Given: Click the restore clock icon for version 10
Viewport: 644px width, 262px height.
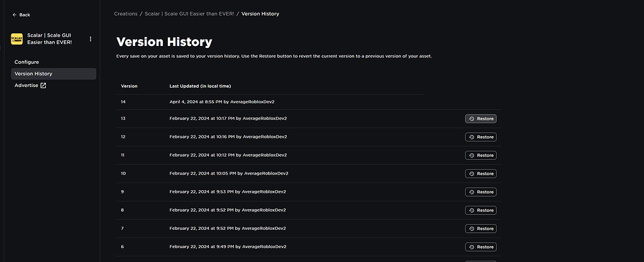Looking at the screenshot, I should (472, 174).
